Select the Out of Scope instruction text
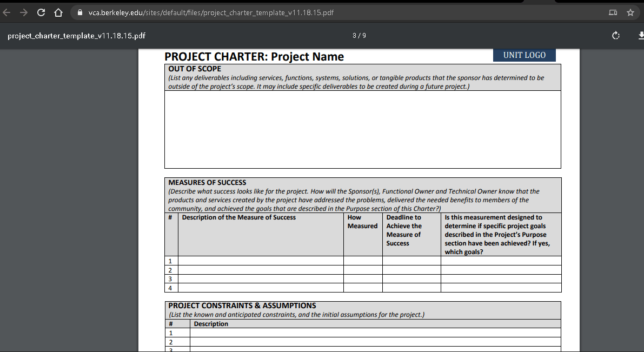 click(x=356, y=82)
